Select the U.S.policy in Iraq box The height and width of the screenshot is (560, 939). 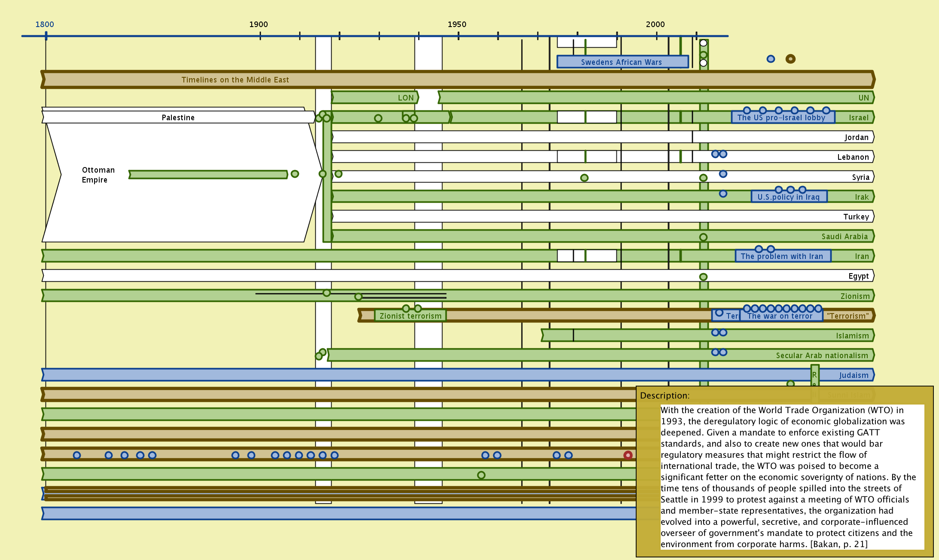[789, 197]
